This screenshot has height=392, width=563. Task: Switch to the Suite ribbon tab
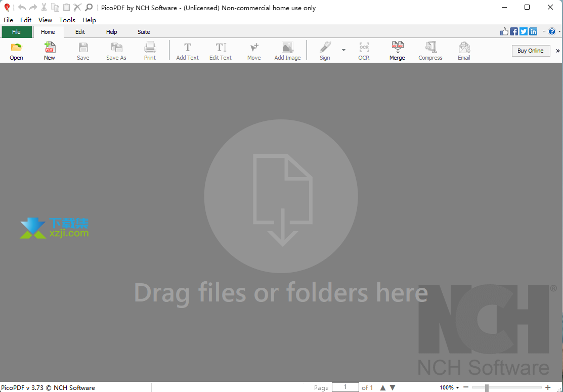[144, 32]
